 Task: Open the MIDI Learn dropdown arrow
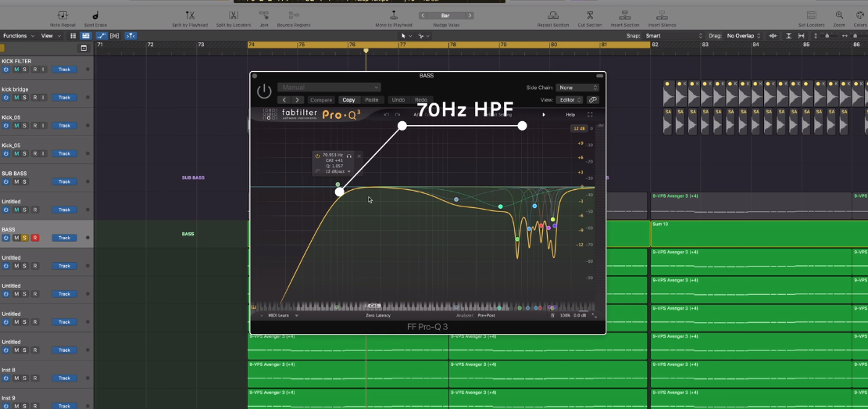tap(296, 315)
